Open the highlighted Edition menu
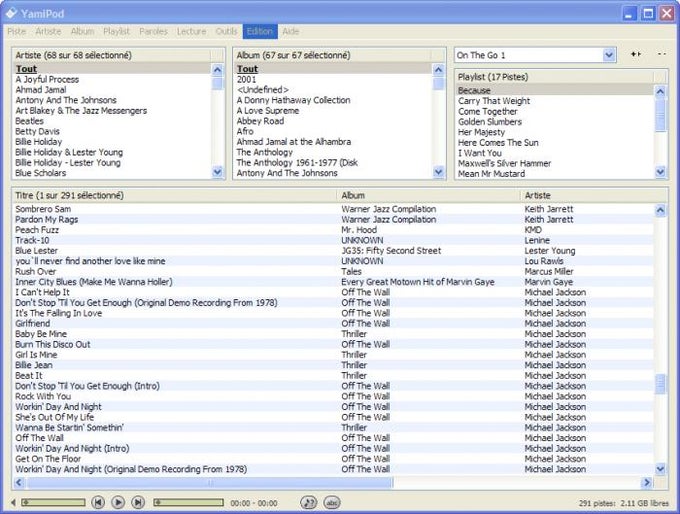The image size is (680, 514). coord(260,31)
